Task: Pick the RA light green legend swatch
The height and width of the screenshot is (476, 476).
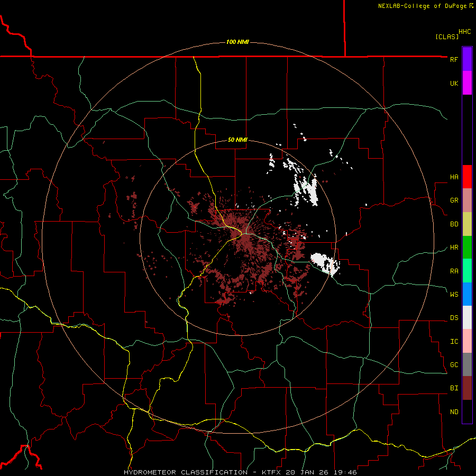Action: click(467, 271)
